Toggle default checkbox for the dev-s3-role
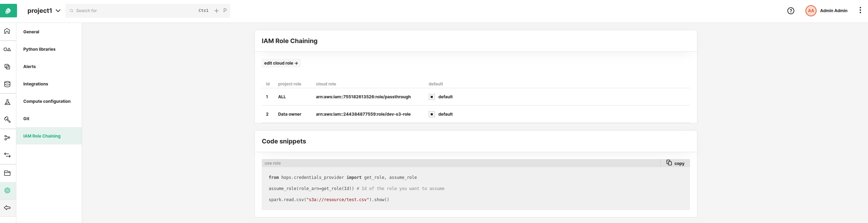Screen dimensions: 868x223 432,114
